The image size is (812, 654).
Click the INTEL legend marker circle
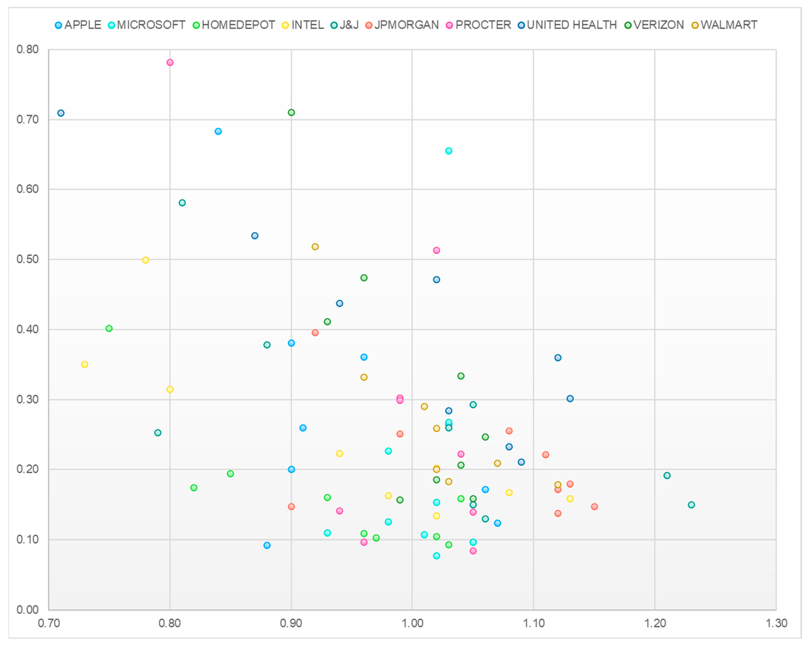point(285,25)
